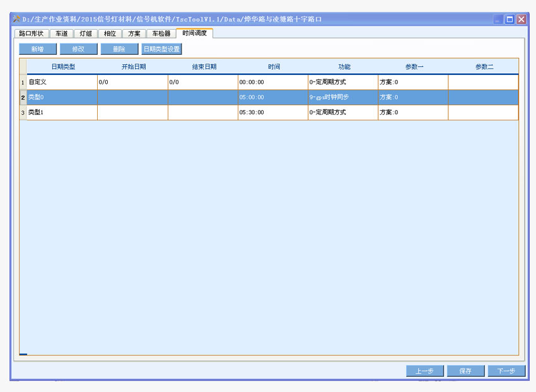Click the app icon in title bar
536x392 pixels.
click(x=16, y=20)
